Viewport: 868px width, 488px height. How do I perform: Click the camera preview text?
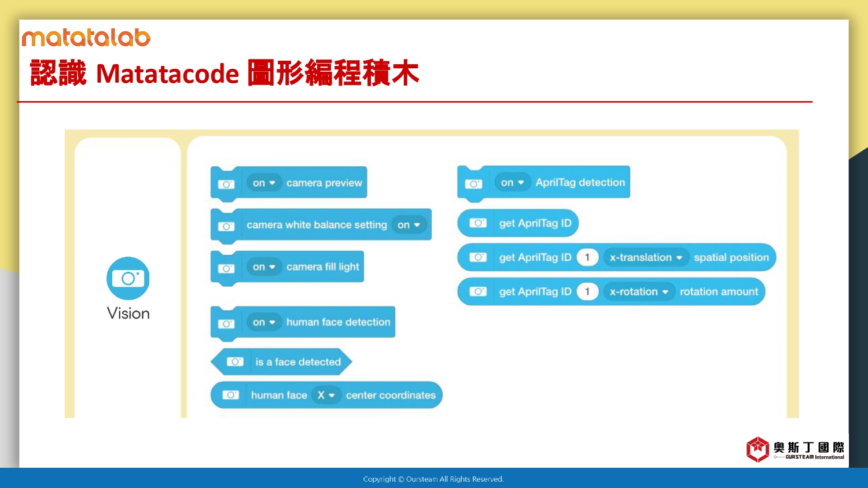click(x=324, y=183)
